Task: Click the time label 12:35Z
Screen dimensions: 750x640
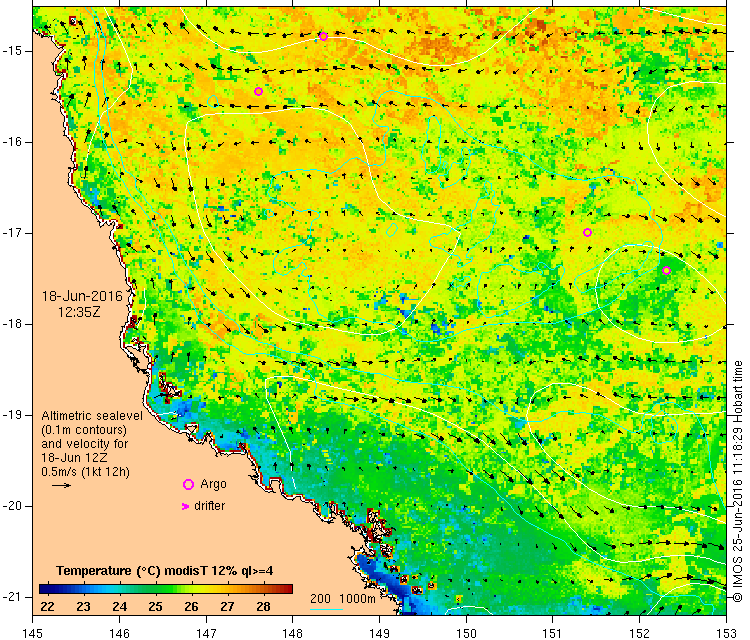Action: tap(79, 312)
